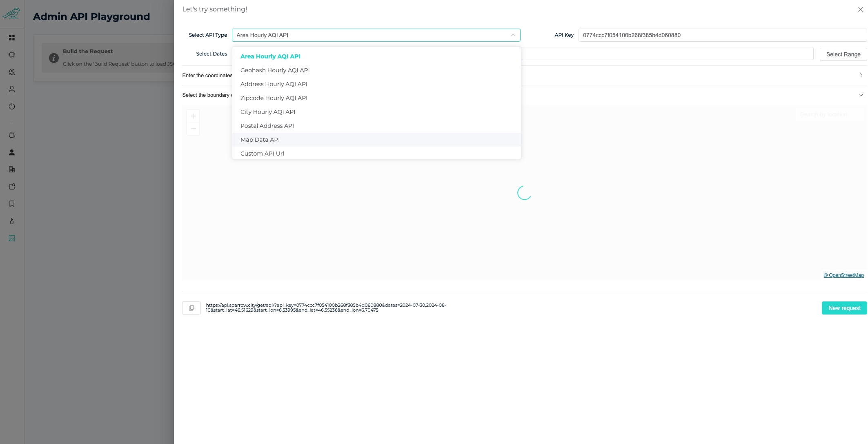Select Custom API Url option
The image size is (868, 444).
click(262, 154)
